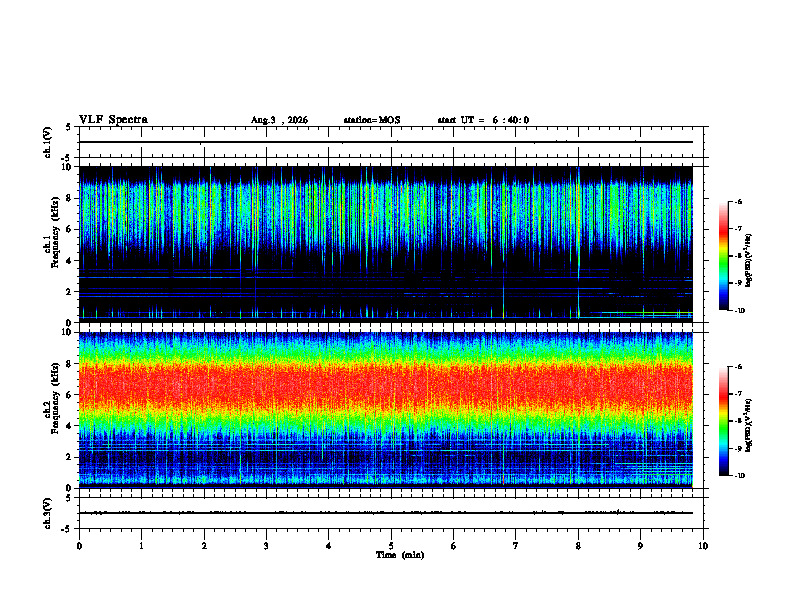Image resolution: width=792 pixels, height=612 pixels.
Task: Click the ch.3(V) axis label
Action: point(47,513)
